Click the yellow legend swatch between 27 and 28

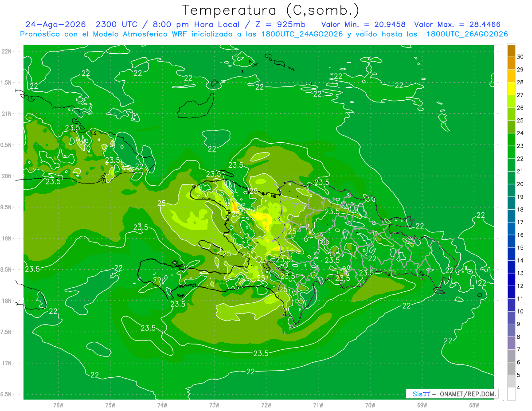pyautogui.click(x=511, y=89)
